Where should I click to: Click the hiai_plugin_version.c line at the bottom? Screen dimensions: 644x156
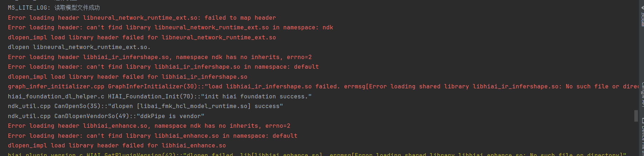pyautogui.click(x=317, y=154)
